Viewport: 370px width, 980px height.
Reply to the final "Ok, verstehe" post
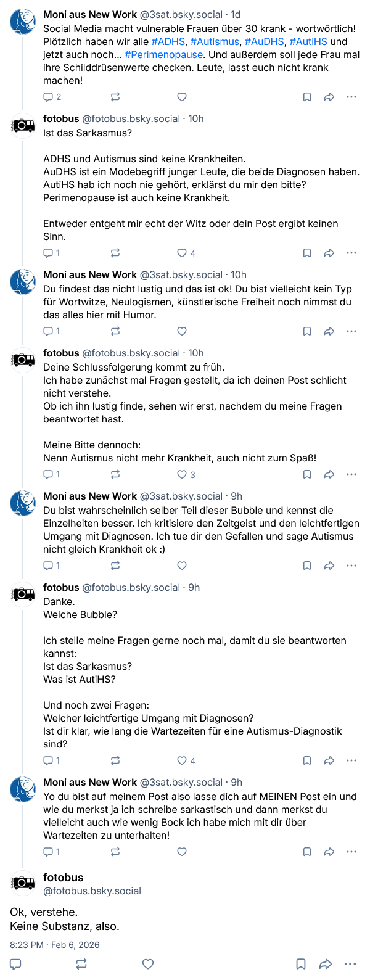click(16, 964)
